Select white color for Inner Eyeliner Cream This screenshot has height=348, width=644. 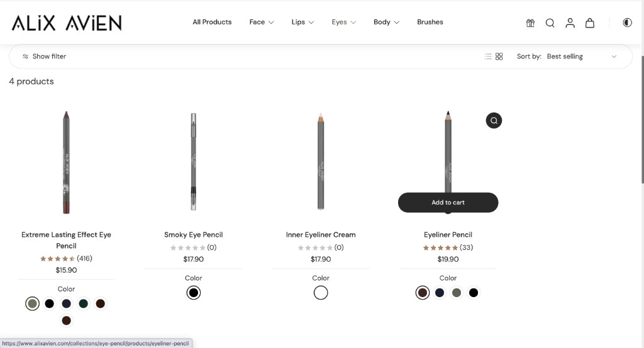[321, 293]
